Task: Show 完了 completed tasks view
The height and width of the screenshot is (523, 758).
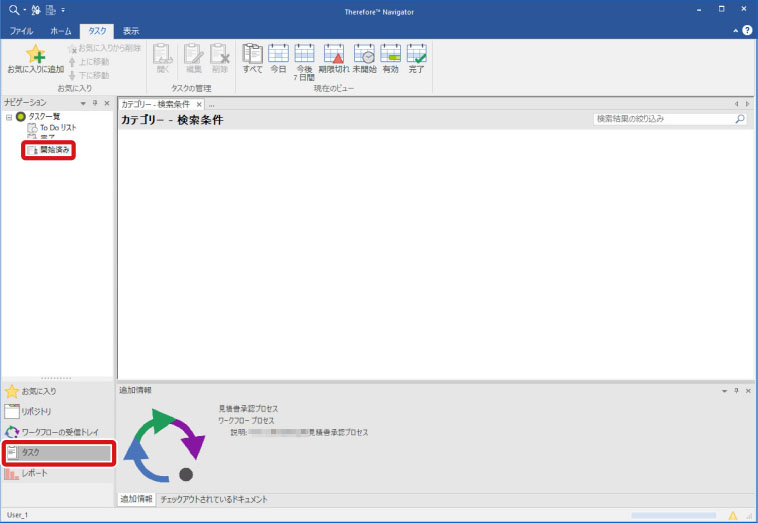Action: tap(417, 58)
